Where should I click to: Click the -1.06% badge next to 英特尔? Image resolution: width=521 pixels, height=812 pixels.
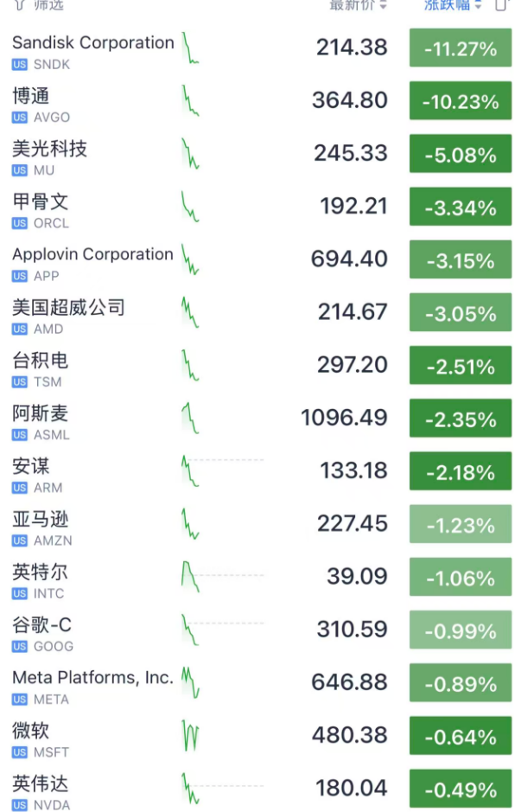pyautogui.click(x=461, y=577)
